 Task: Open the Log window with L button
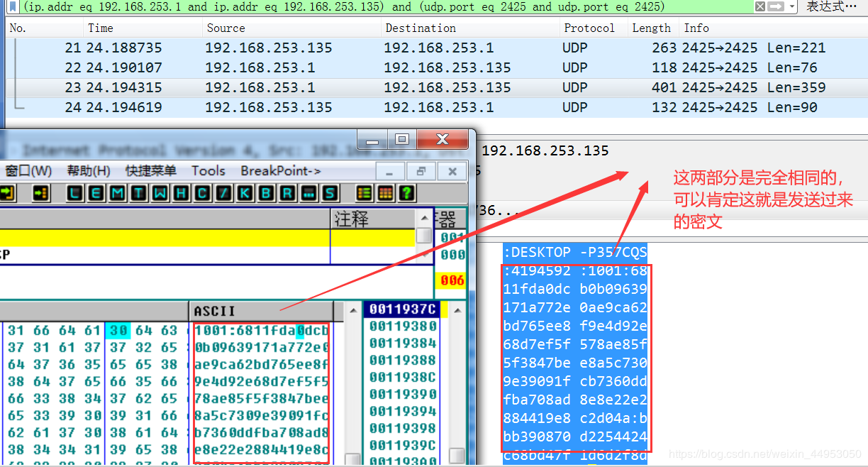point(75,193)
